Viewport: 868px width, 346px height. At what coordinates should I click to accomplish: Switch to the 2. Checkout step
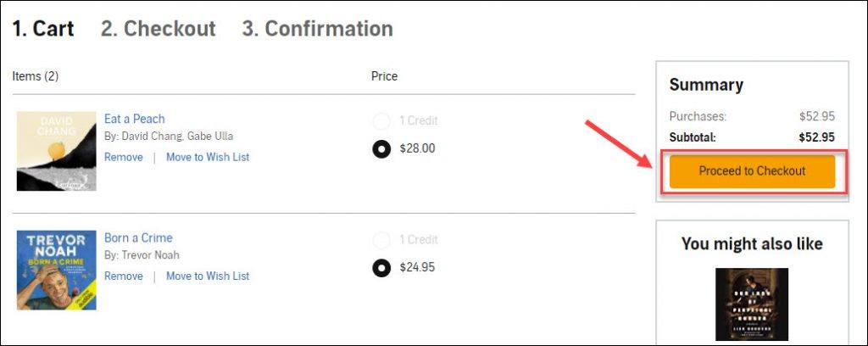159,29
